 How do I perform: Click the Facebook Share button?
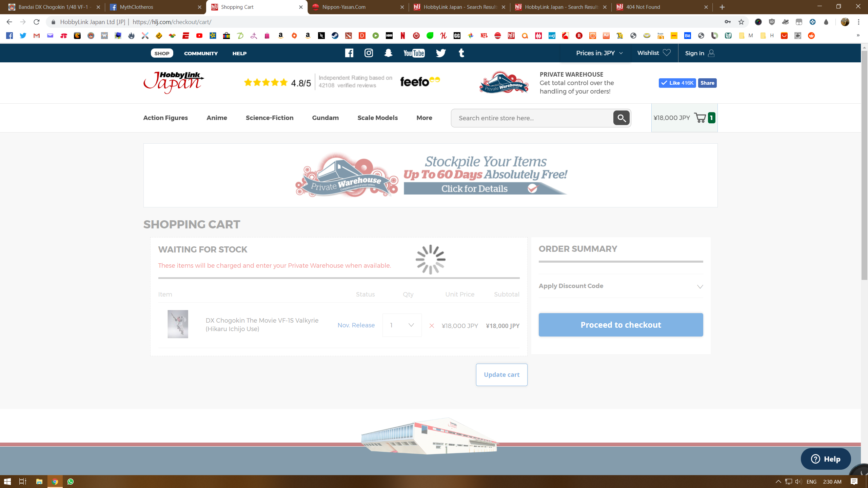click(707, 83)
